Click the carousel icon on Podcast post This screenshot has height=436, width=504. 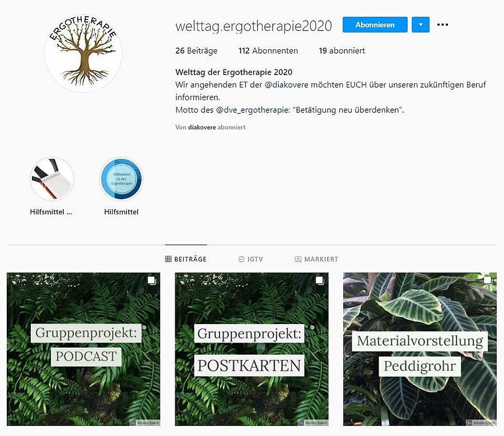(x=152, y=281)
